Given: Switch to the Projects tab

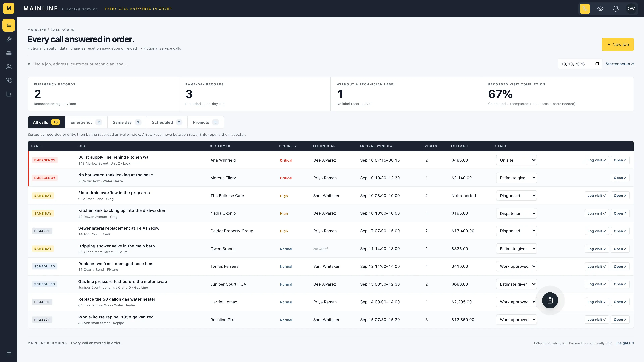Looking at the screenshot, I should pyautogui.click(x=206, y=122).
